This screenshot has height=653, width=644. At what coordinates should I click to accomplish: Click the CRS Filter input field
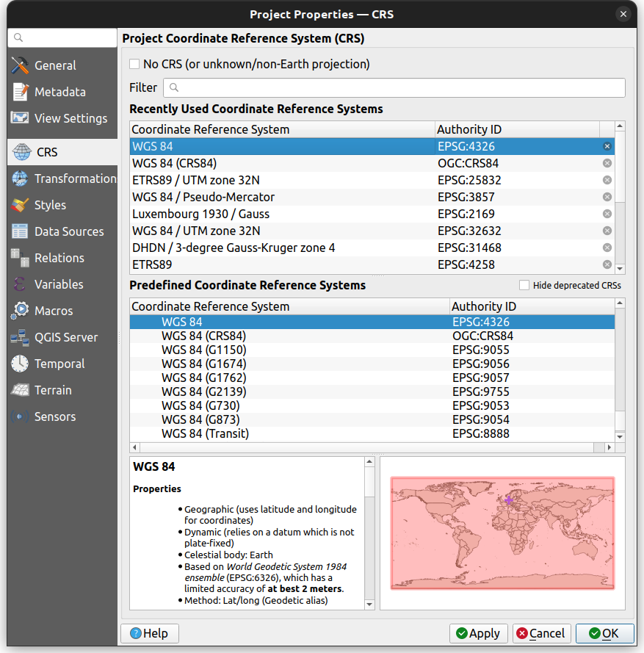pyautogui.click(x=394, y=87)
